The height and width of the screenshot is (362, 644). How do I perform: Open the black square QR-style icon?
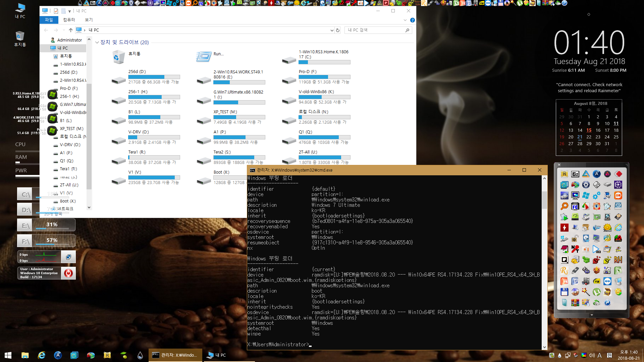tap(564, 260)
